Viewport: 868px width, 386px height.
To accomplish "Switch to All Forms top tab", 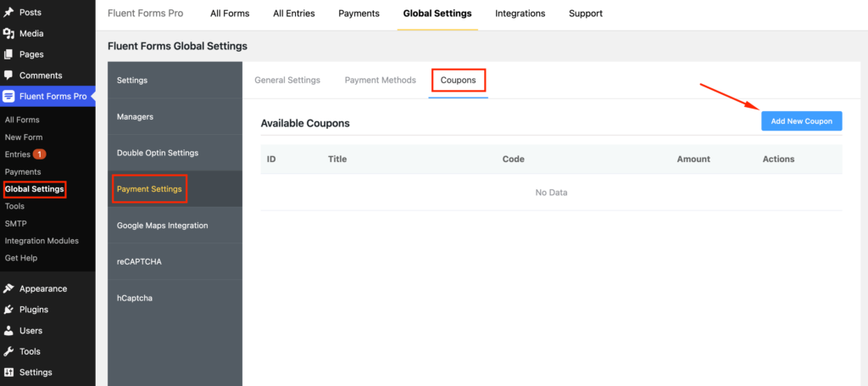I will coord(230,14).
